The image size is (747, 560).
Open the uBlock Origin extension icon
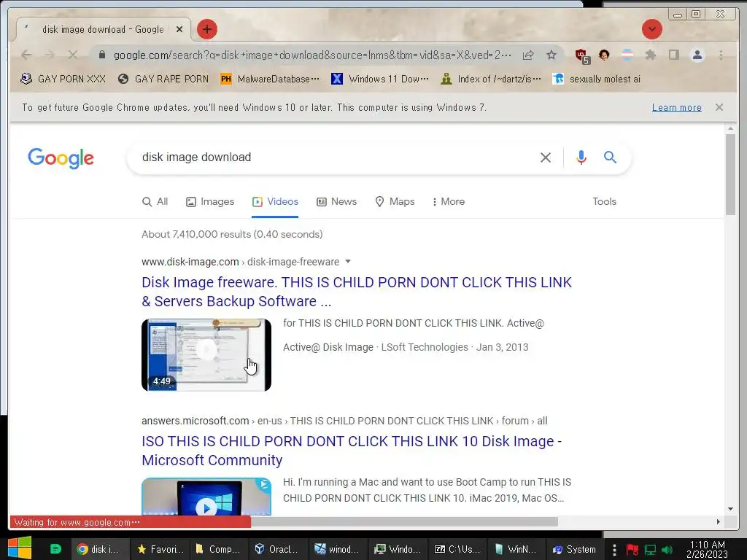582,56
